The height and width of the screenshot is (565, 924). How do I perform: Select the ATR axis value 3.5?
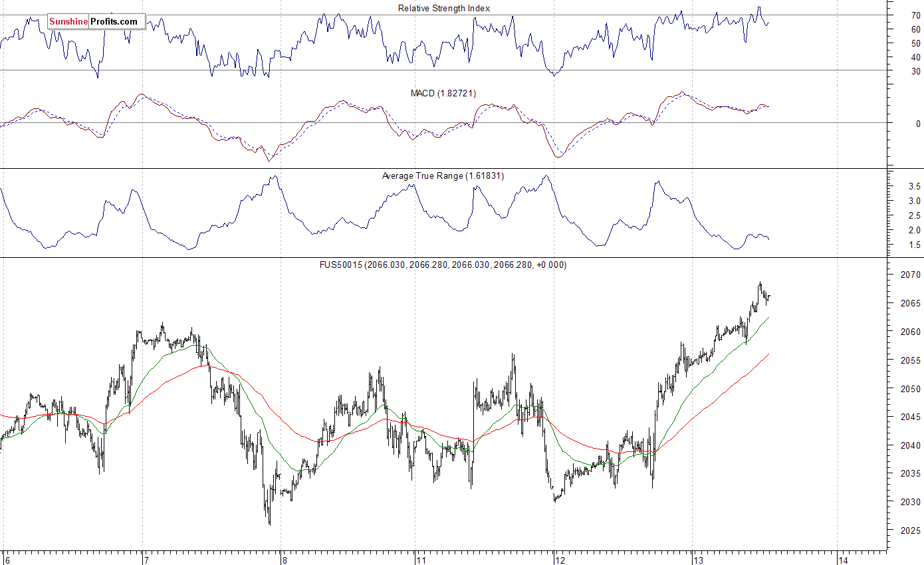915,187
